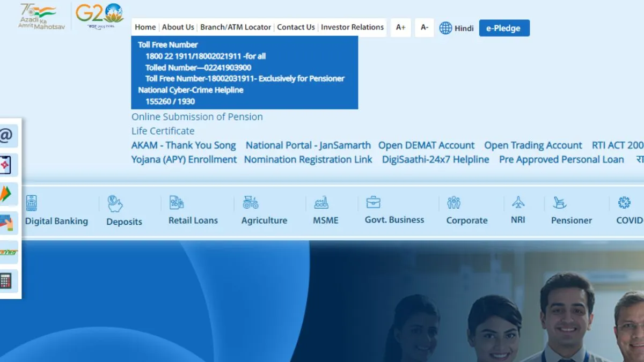
Task: Click the Azadi Ka Amrit Mahotsav logo
Action: [x=41, y=16]
